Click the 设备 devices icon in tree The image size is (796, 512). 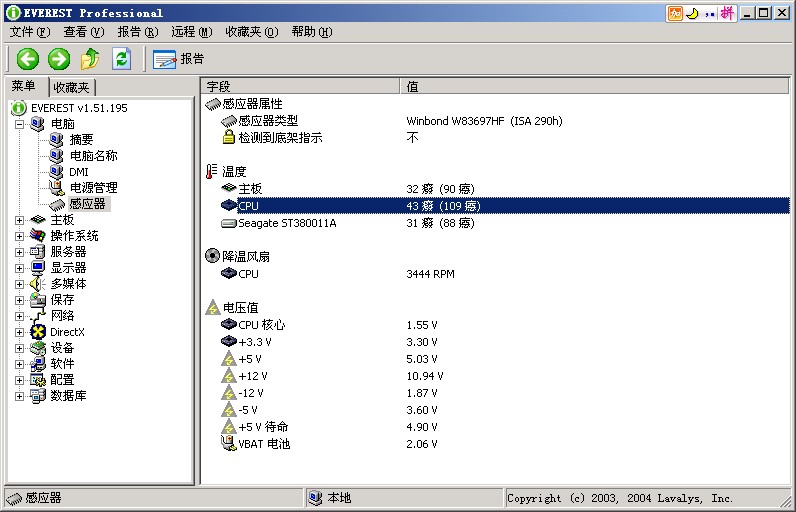(38, 348)
